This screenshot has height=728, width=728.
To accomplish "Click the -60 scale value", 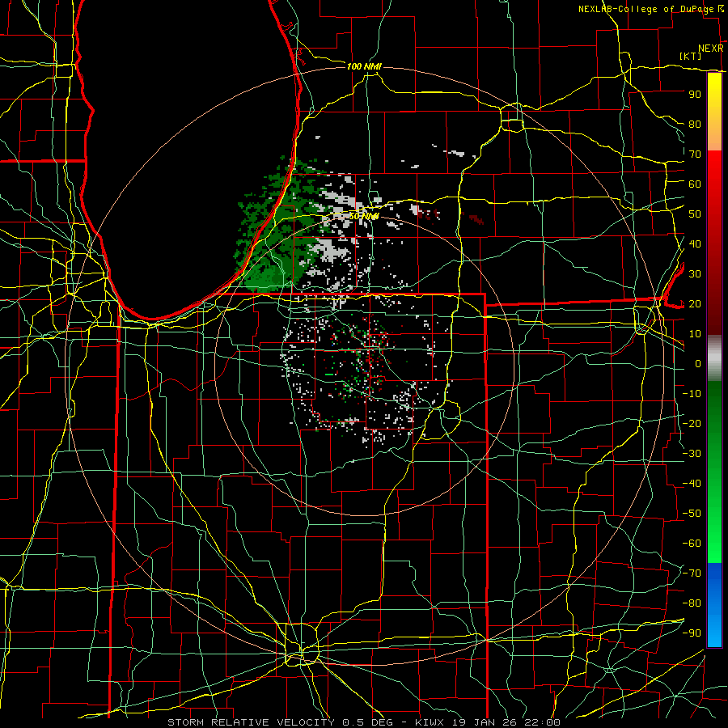I will [692, 544].
